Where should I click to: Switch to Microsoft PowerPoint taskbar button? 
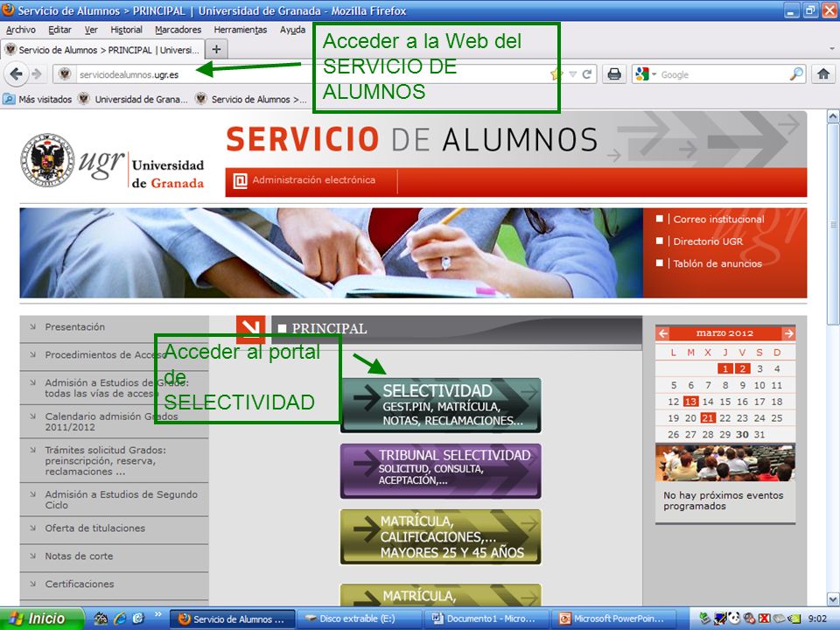tap(614, 619)
